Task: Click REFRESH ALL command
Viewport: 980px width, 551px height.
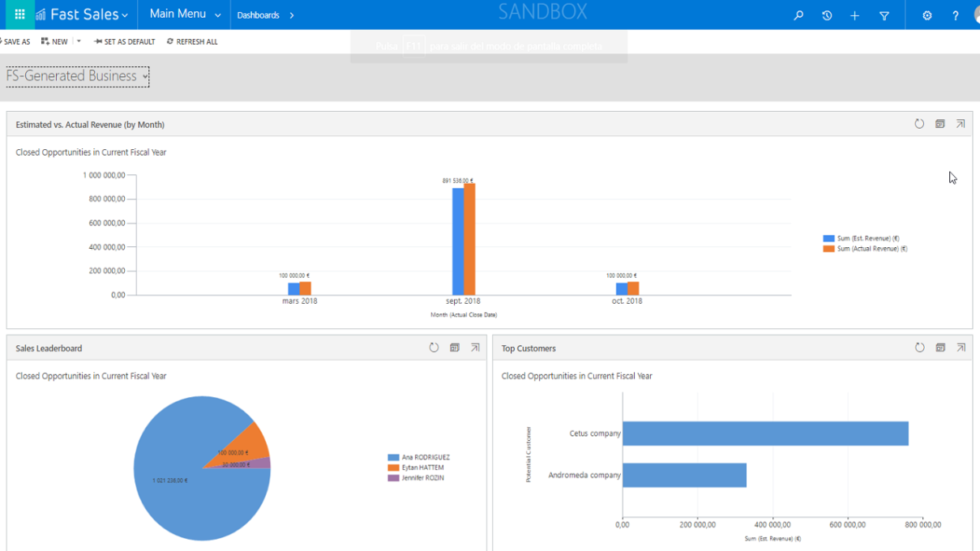Action: [192, 41]
